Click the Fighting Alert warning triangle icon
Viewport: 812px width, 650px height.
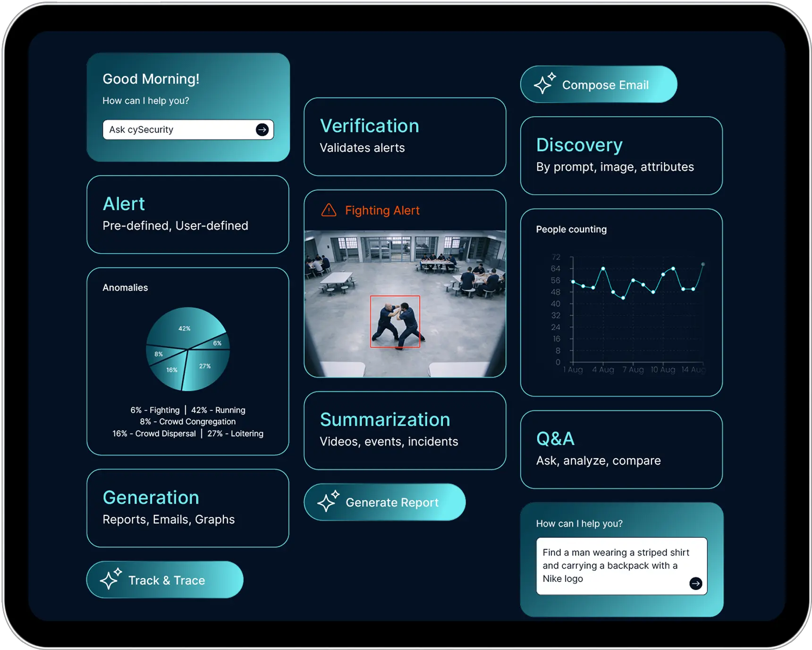coord(329,210)
